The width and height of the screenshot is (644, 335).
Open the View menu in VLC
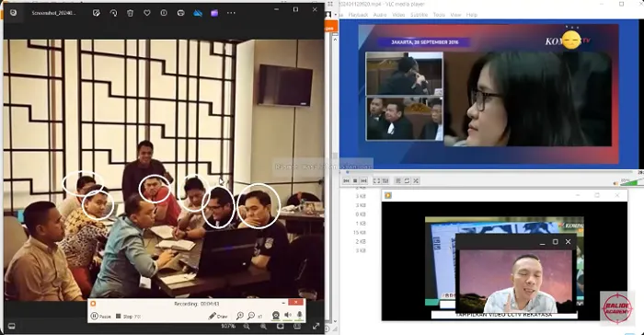click(x=455, y=15)
